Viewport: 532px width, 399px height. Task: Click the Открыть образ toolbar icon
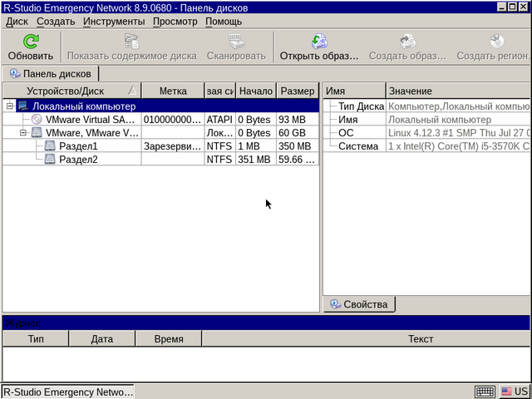tap(319, 41)
